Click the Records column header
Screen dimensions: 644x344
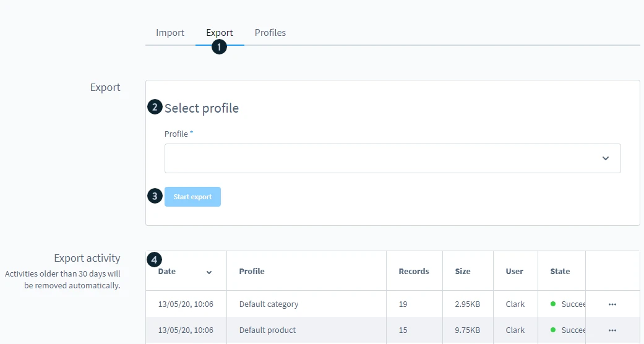[x=414, y=271]
